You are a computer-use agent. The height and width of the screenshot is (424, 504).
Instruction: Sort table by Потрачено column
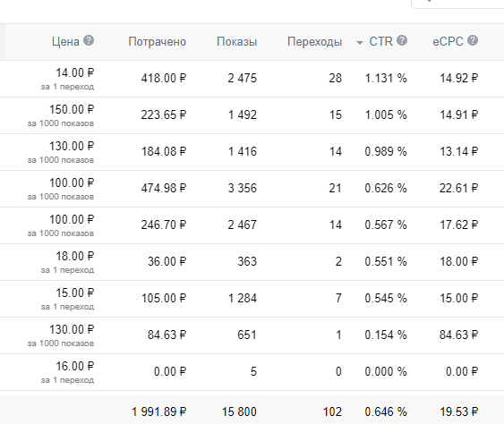(x=158, y=42)
